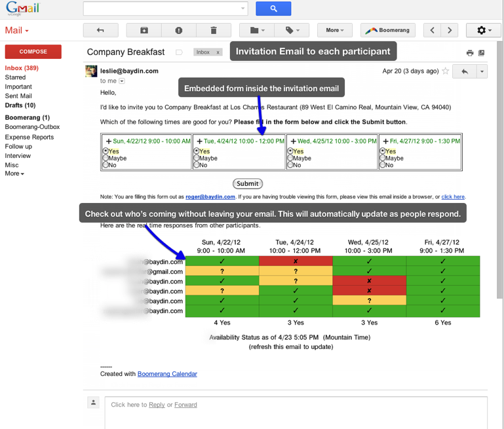Click the reply text box
Image resolution: width=504 pixels, height=429 pixels.
296,413
